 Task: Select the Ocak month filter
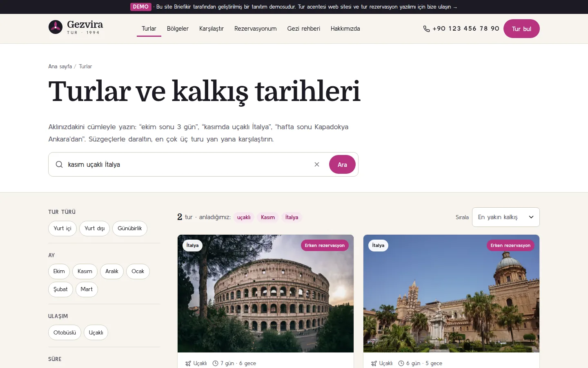(x=138, y=272)
